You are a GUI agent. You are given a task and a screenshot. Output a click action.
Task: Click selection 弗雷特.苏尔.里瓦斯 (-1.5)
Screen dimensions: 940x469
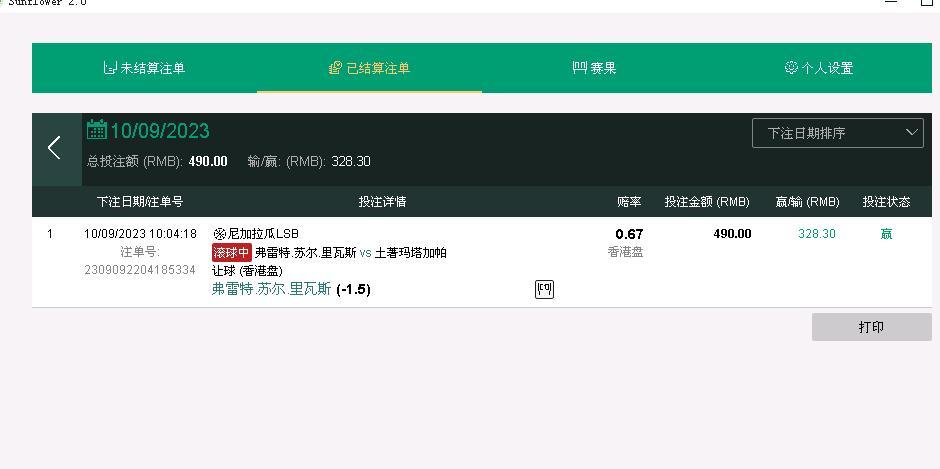(x=291, y=290)
